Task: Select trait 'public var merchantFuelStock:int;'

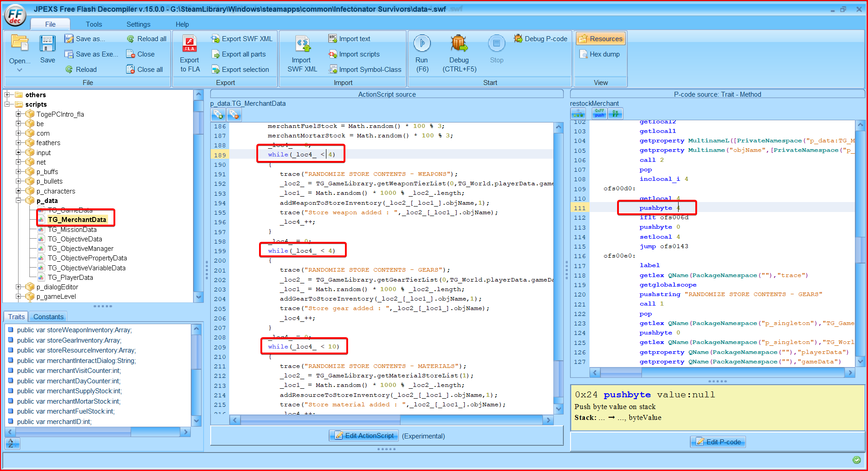Action: [66, 411]
